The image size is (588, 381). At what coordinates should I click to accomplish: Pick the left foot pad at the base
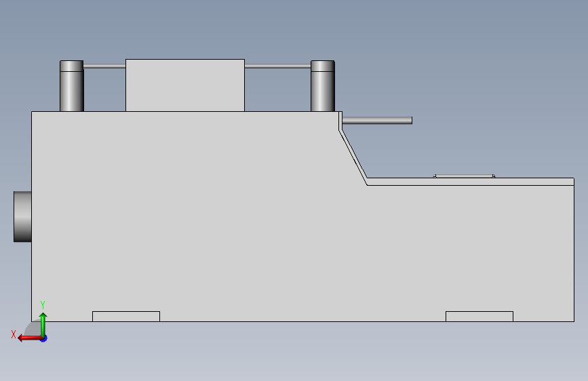(126, 316)
